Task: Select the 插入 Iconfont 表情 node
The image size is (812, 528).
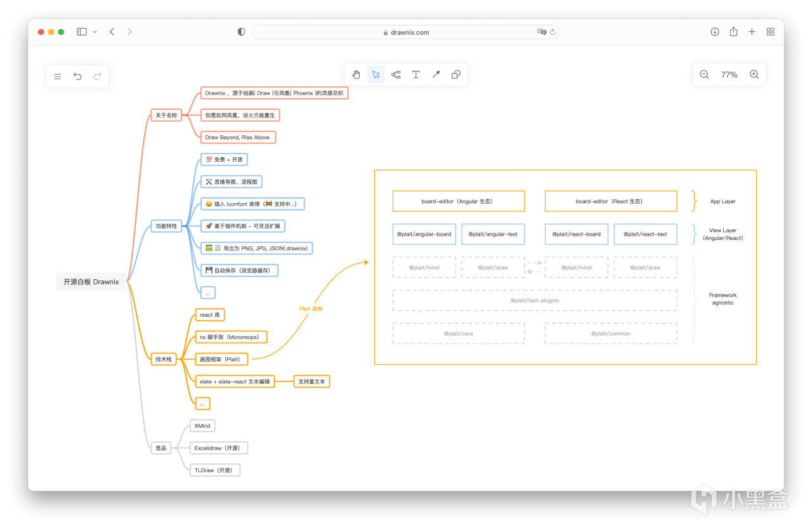Action: point(252,204)
